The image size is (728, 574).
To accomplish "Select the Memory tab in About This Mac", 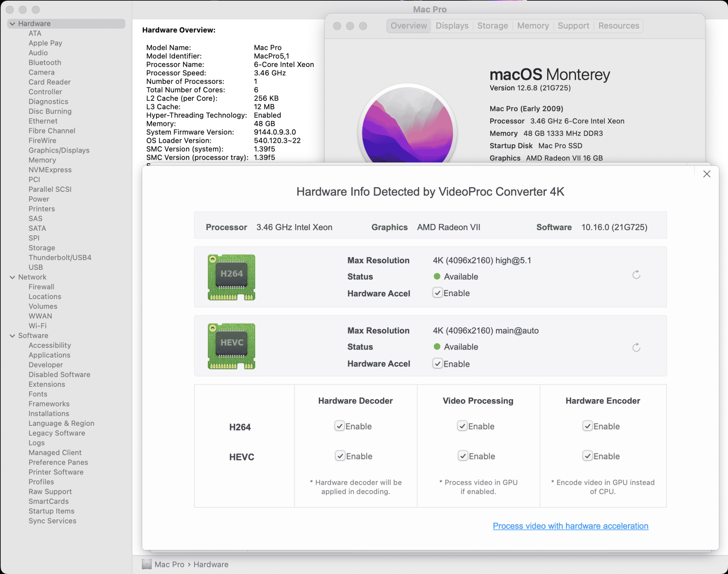I will [x=532, y=25].
